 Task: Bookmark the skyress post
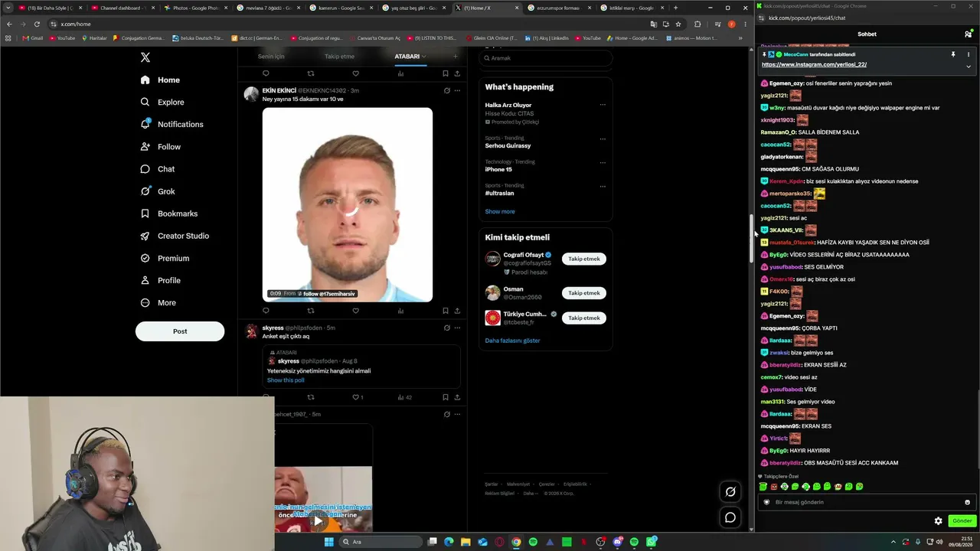[445, 397]
